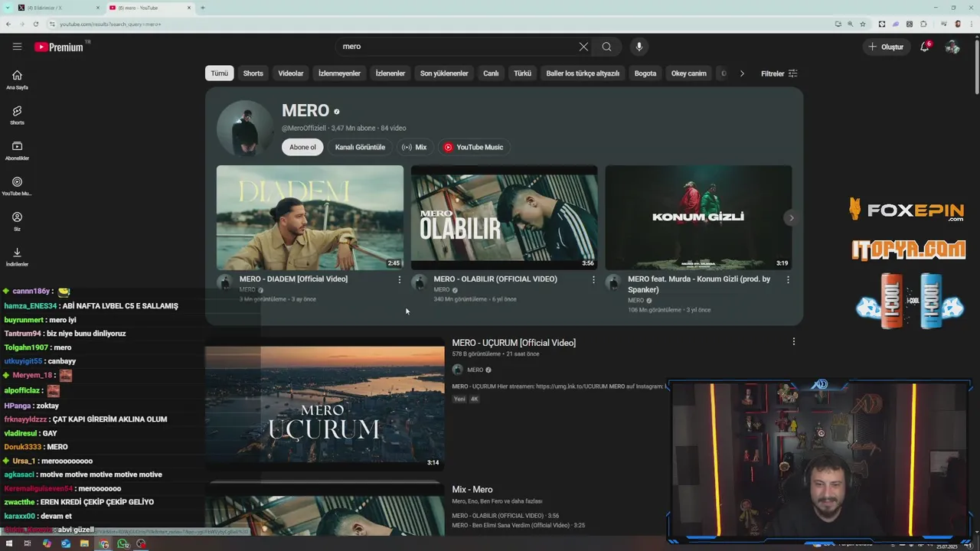Play the Konum Gizli video thumbnail
The width and height of the screenshot is (980, 551).
click(x=699, y=217)
